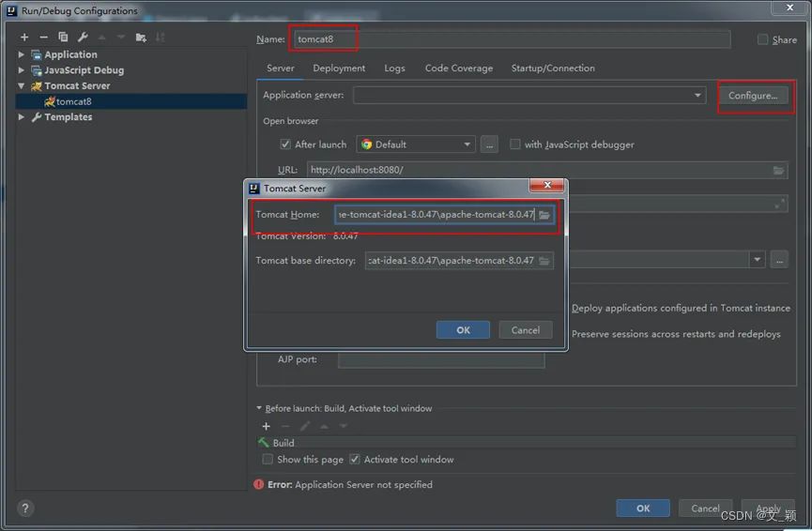Browse folder for Tomcat Home path

click(544, 215)
